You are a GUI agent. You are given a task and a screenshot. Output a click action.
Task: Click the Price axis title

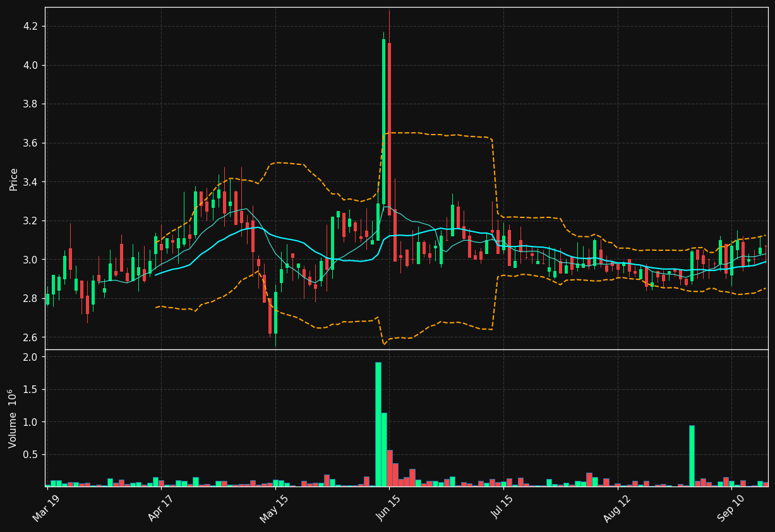(x=14, y=179)
